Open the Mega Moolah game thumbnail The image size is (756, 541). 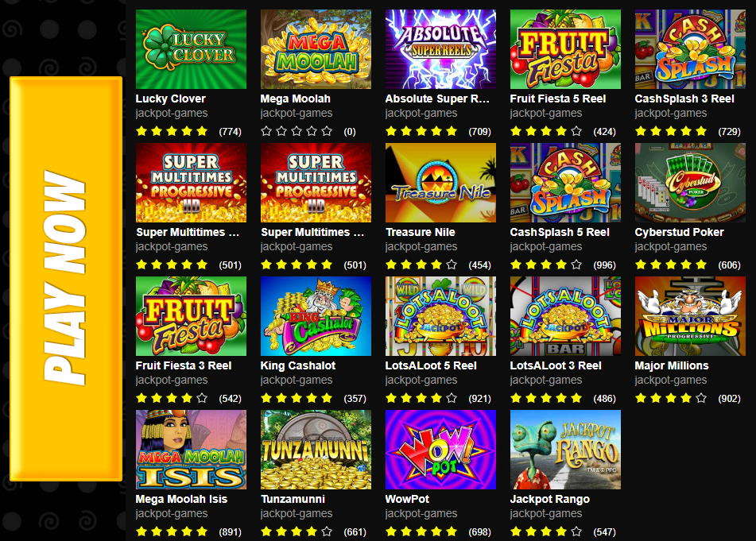[316, 49]
